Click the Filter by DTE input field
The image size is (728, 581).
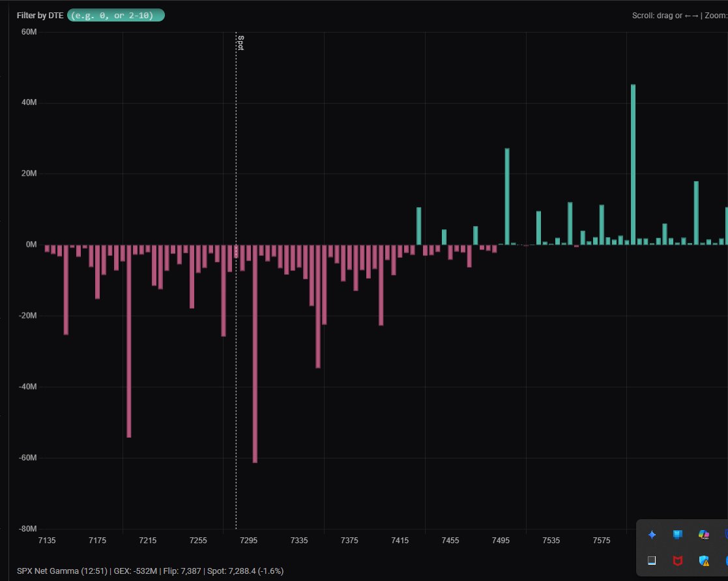pos(115,16)
